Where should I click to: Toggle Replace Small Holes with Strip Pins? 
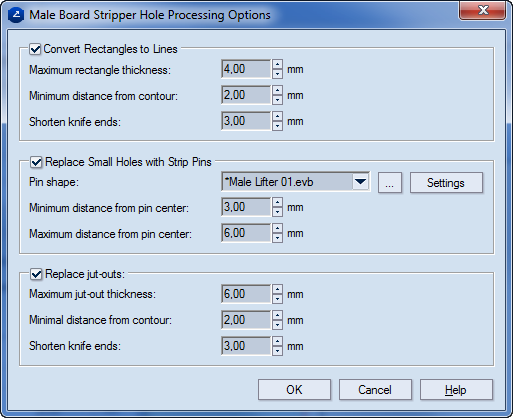click(36, 162)
